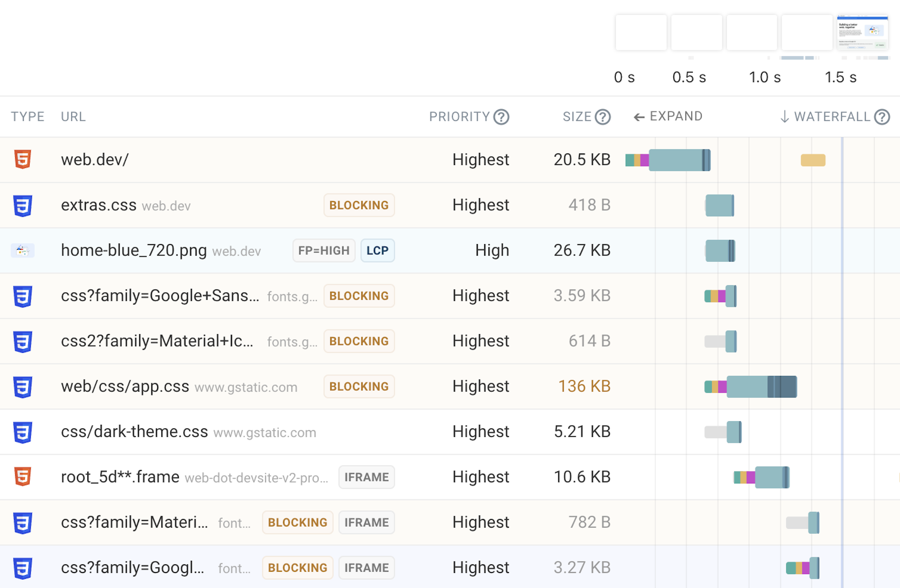Click the LCP badge for home-blue_720.png
Viewport: 900px width, 588px height.
click(x=377, y=250)
